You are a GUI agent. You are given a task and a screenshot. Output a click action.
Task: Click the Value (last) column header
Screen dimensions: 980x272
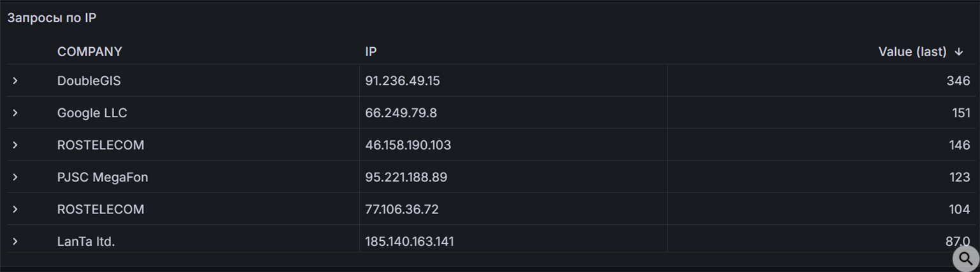pos(912,52)
